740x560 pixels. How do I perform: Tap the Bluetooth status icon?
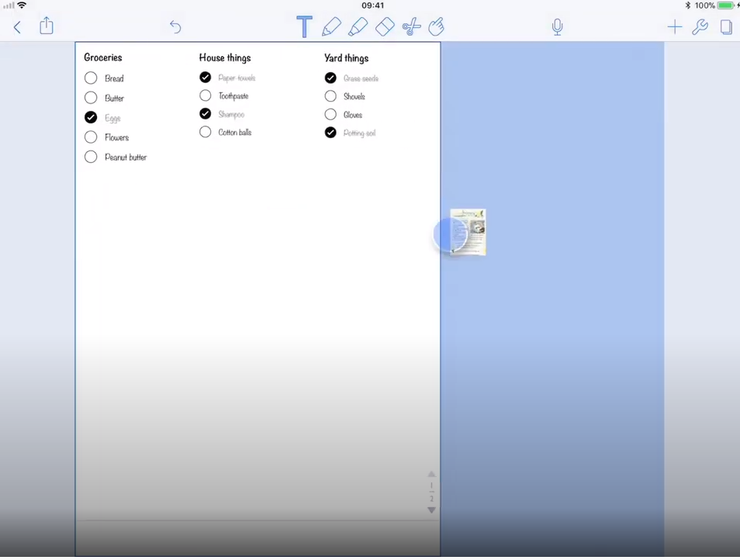pyautogui.click(x=687, y=5)
